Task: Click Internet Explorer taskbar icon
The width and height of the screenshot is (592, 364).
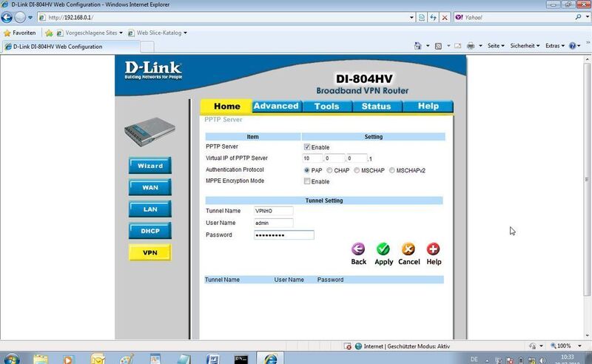Action: pos(270,358)
